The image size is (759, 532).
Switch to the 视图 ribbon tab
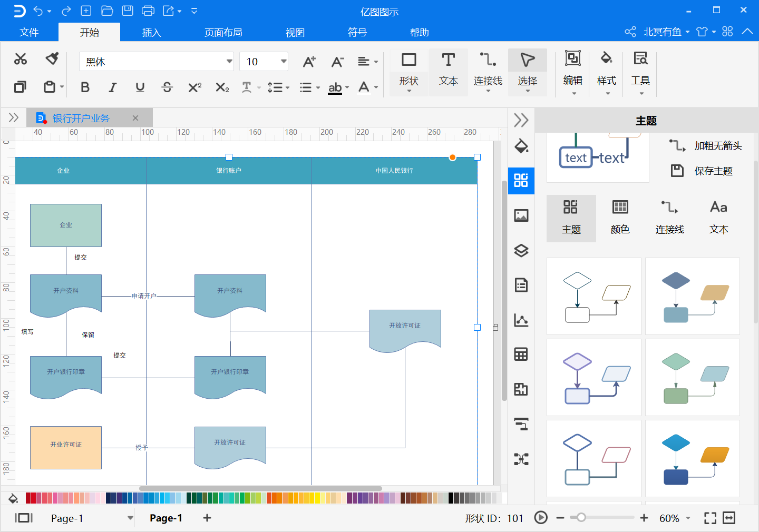coord(295,32)
